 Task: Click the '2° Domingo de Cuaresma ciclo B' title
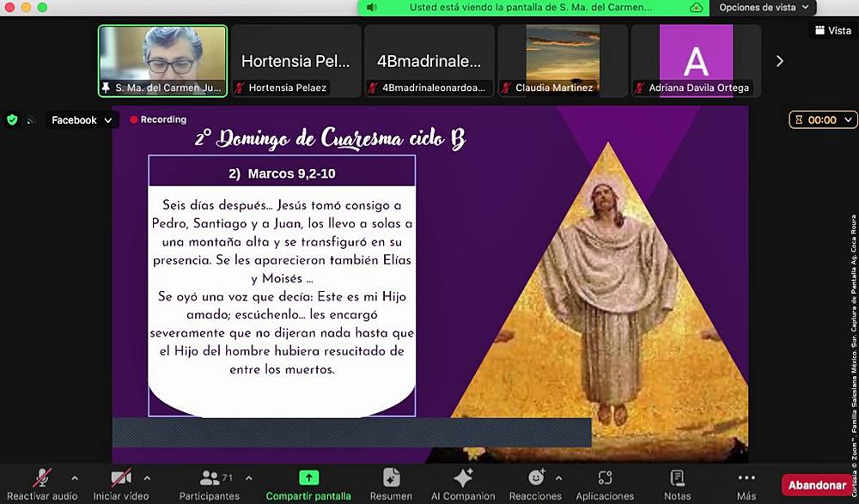click(x=331, y=138)
